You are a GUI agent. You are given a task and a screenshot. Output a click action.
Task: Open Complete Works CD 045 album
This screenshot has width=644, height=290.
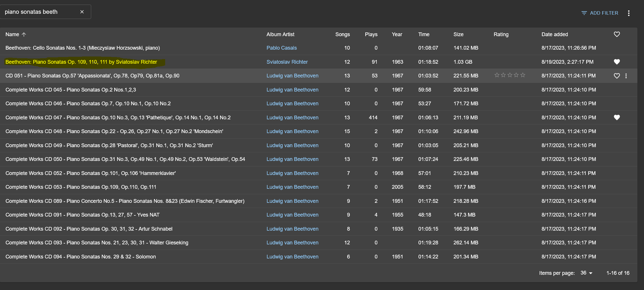(71, 89)
